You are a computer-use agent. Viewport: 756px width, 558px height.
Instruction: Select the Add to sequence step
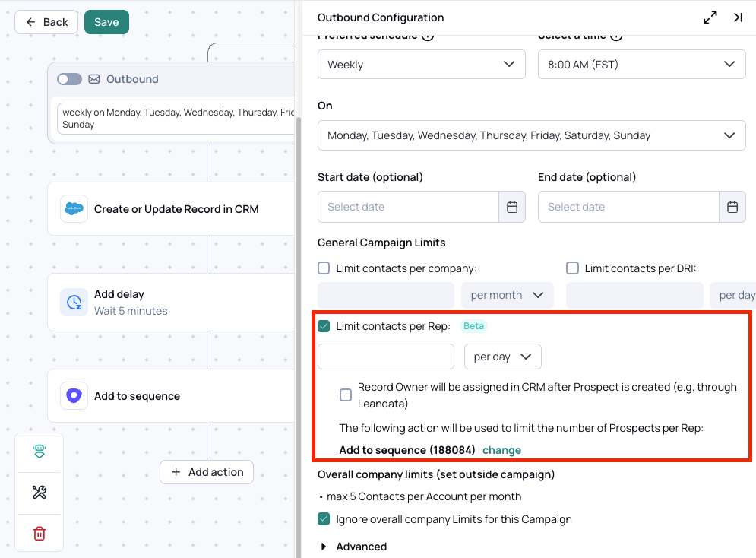(x=171, y=396)
